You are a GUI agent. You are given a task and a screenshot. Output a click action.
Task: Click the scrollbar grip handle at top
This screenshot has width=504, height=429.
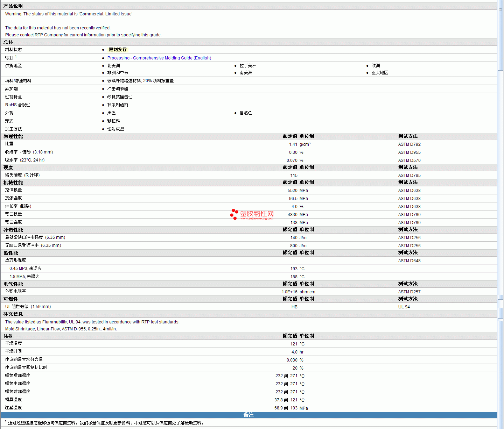[500, 10]
